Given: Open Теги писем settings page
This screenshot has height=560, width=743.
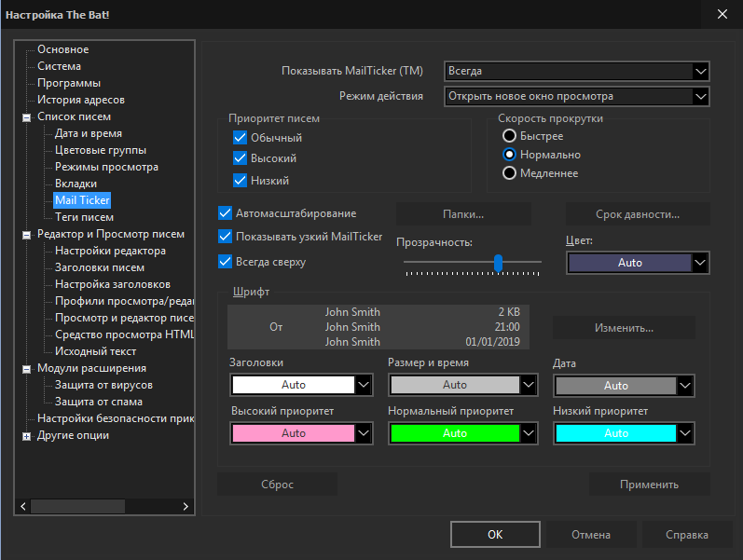Looking at the screenshot, I should point(84,217).
